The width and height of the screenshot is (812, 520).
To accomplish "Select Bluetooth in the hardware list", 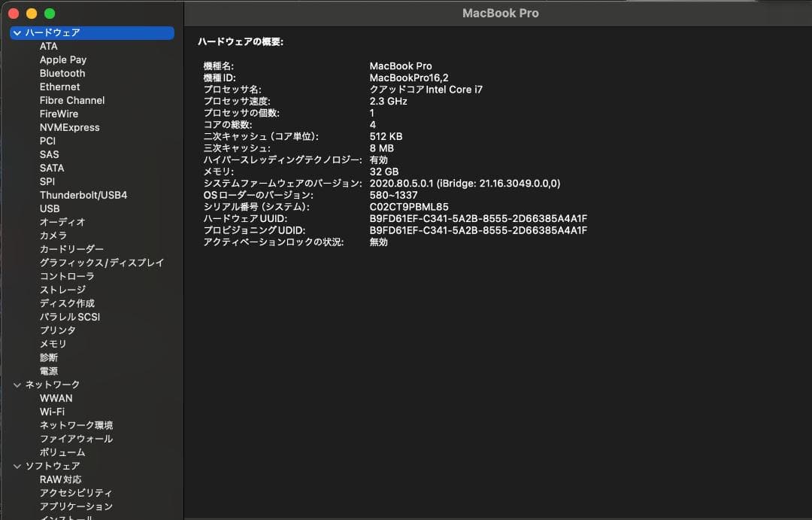I will coord(62,73).
